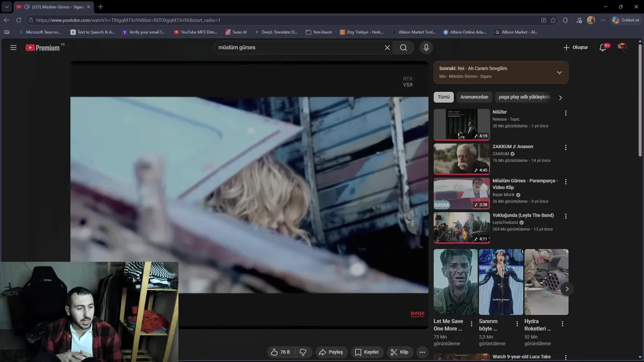Open more actions ellipsis under video
The height and width of the screenshot is (362, 644).
(x=422, y=352)
